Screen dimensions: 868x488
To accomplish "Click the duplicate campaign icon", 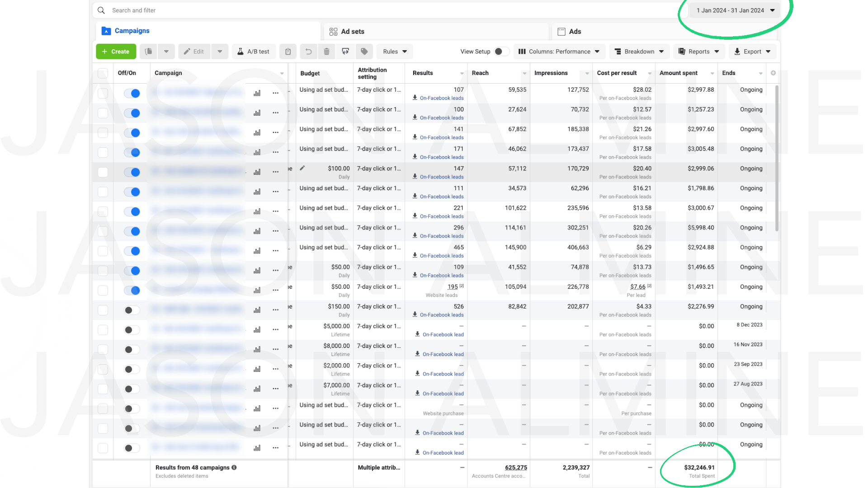I will pos(148,52).
